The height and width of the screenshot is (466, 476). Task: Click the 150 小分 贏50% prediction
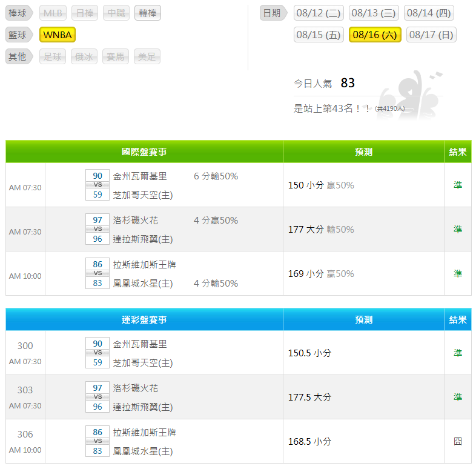pyautogui.click(x=321, y=185)
